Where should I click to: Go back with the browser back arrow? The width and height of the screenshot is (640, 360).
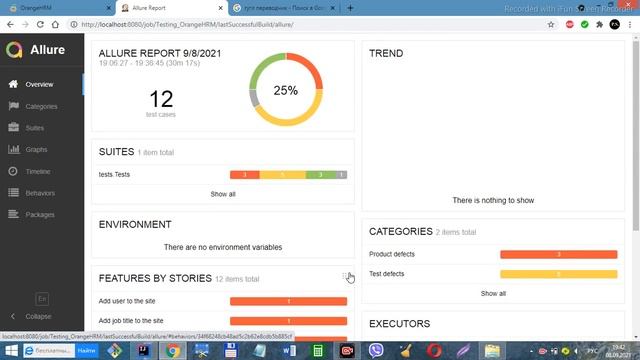coord(10,24)
